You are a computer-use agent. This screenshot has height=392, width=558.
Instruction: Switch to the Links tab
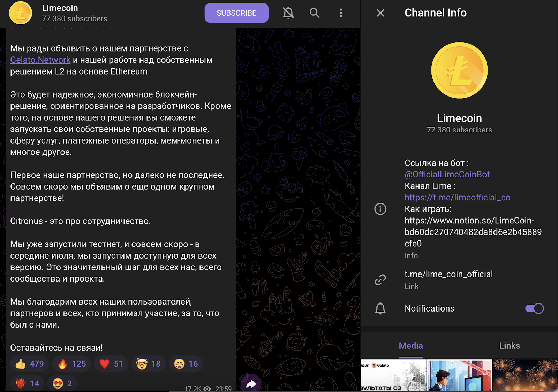(x=510, y=346)
